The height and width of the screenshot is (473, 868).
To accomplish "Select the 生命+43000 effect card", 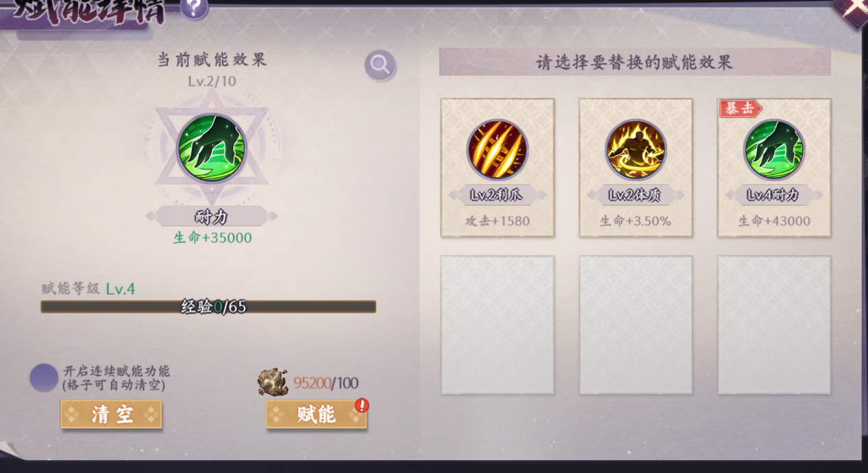I will point(774,168).
